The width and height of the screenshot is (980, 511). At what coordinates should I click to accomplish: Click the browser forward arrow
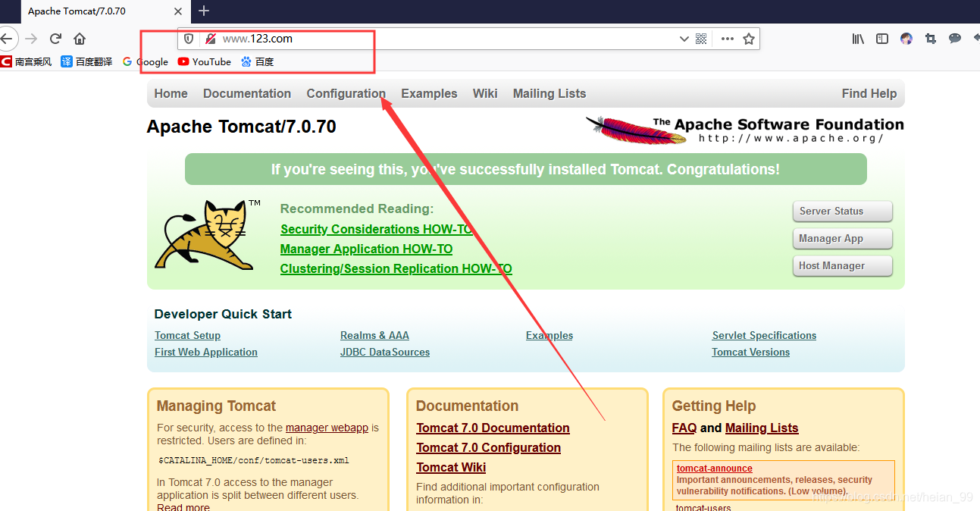coord(31,39)
